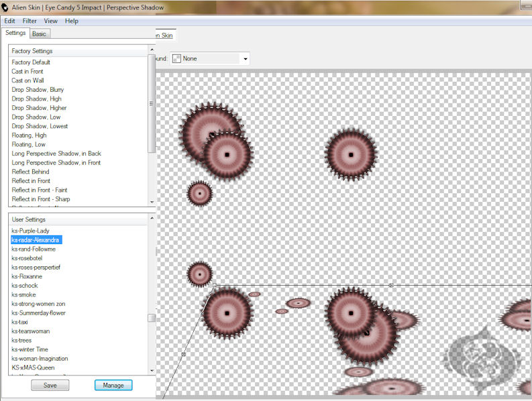Screen dimensions: 532x401
Task: Select KS-xMAS-Queen user setting
Action: [x=33, y=368]
